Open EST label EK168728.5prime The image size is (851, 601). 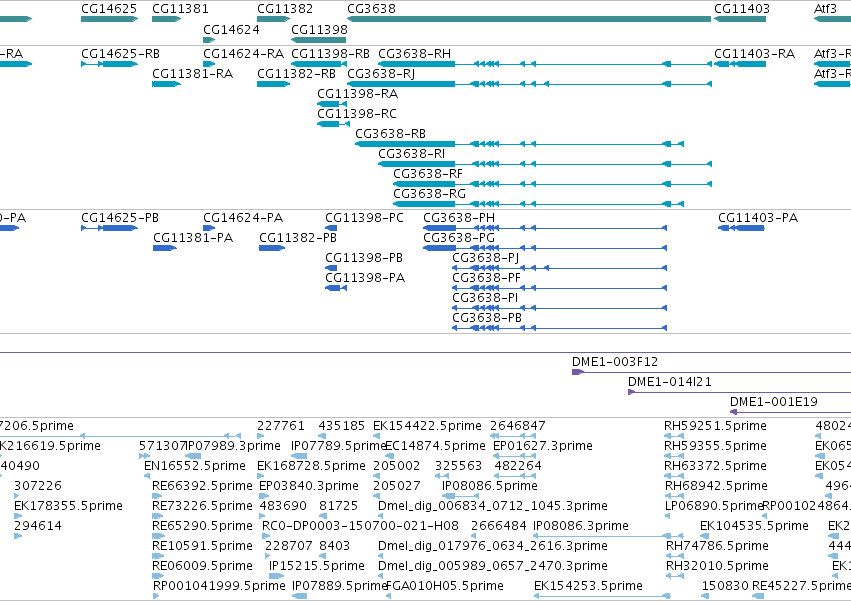tap(311, 466)
